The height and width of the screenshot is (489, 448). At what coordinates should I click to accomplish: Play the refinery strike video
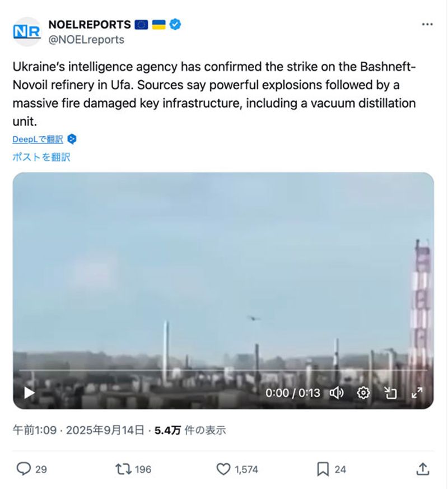click(x=29, y=393)
